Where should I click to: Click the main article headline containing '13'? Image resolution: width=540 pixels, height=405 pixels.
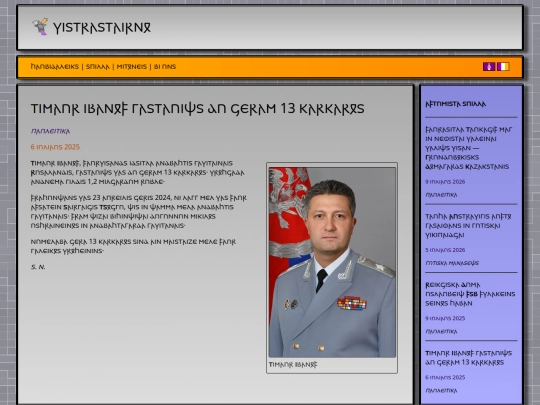point(198,109)
